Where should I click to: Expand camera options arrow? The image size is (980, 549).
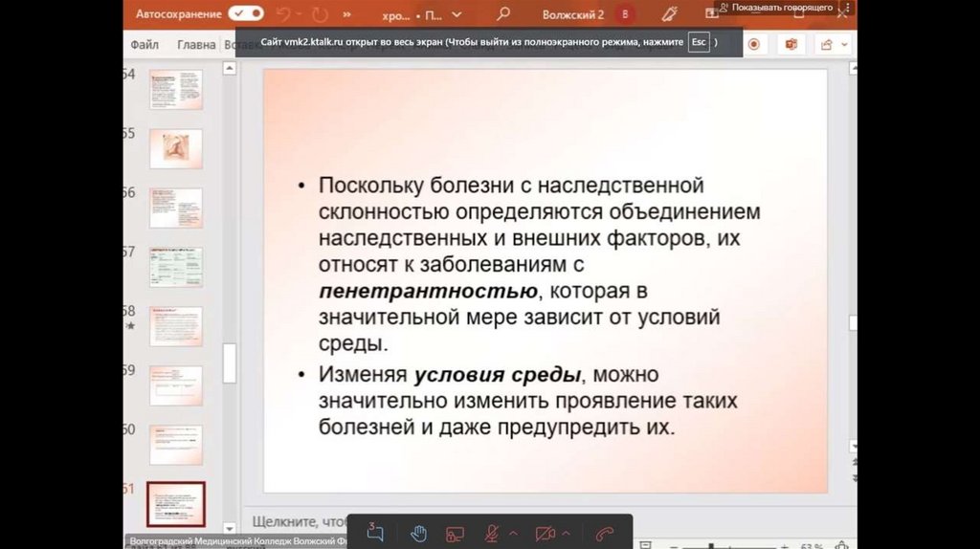click(567, 533)
